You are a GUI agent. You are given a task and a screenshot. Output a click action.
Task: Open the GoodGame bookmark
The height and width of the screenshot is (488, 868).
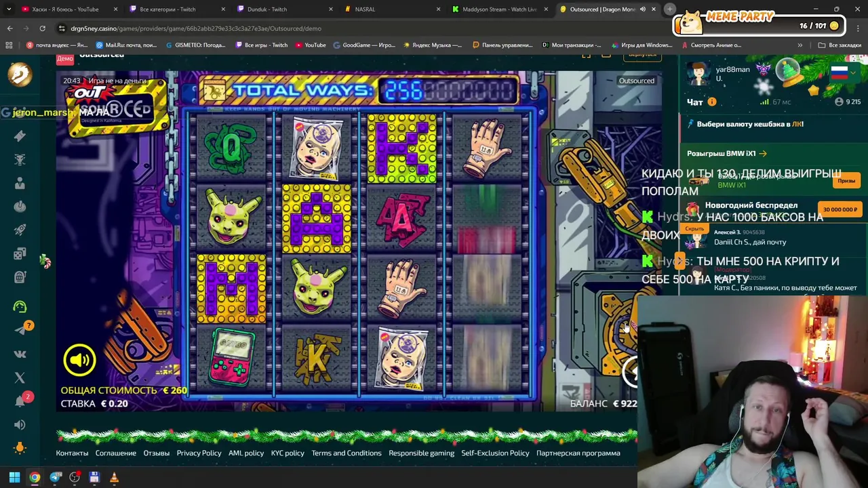point(364,45)
